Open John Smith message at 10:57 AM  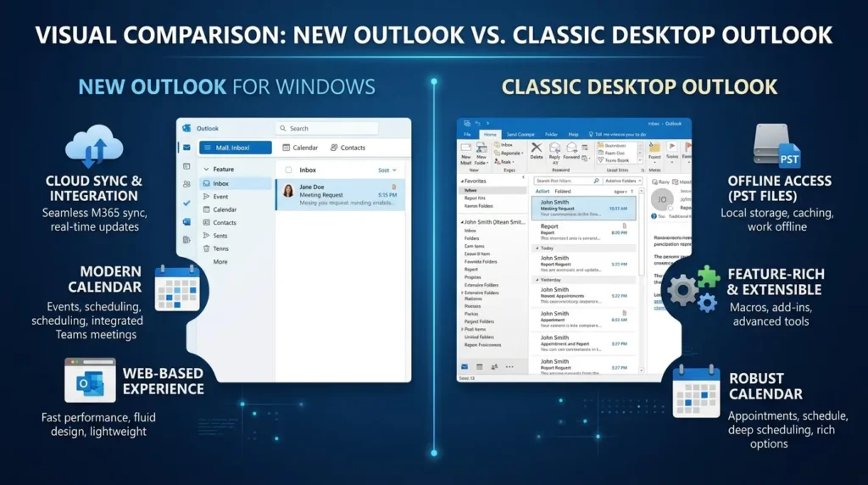tap(584, 209)
